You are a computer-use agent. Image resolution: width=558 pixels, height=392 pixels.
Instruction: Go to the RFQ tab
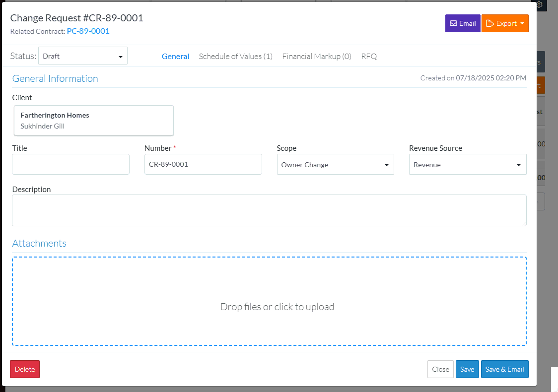coord(369,56)
